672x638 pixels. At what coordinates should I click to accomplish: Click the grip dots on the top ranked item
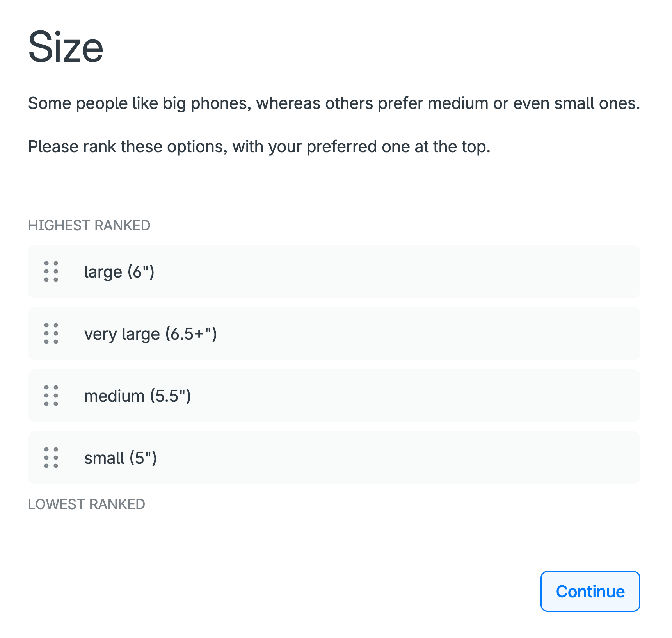[51, 272]
